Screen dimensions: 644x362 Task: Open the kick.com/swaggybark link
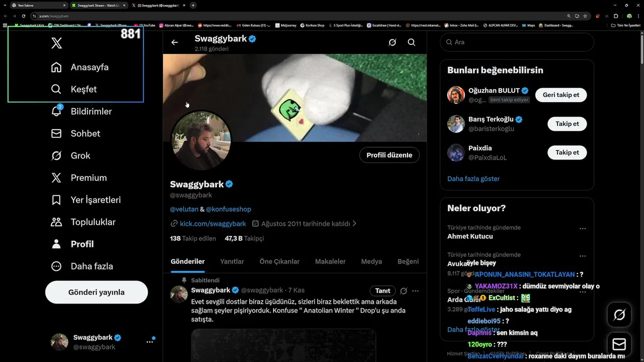click(213, 223)
